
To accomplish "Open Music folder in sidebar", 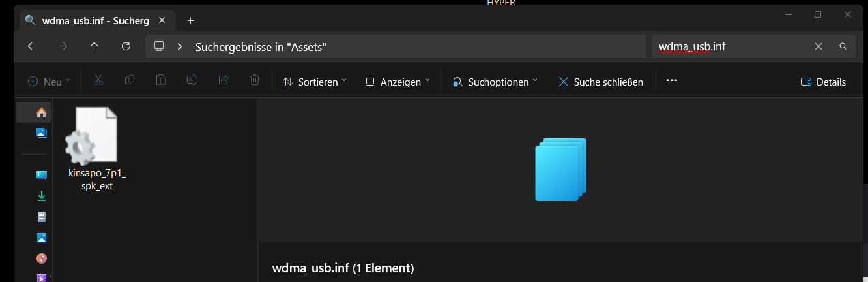I will point(42,258).
